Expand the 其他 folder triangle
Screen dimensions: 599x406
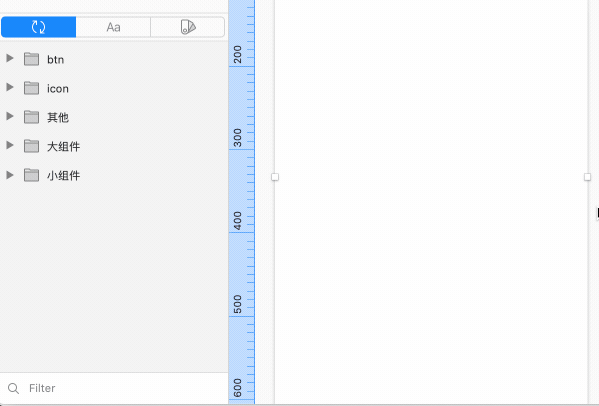coord(10,116)
